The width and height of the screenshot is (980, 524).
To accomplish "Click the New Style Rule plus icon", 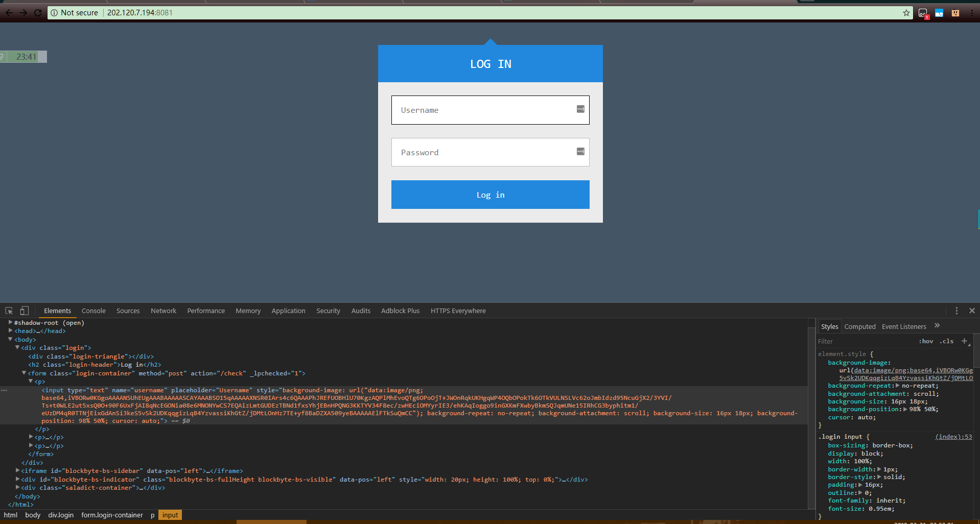I will click(964, 341).
